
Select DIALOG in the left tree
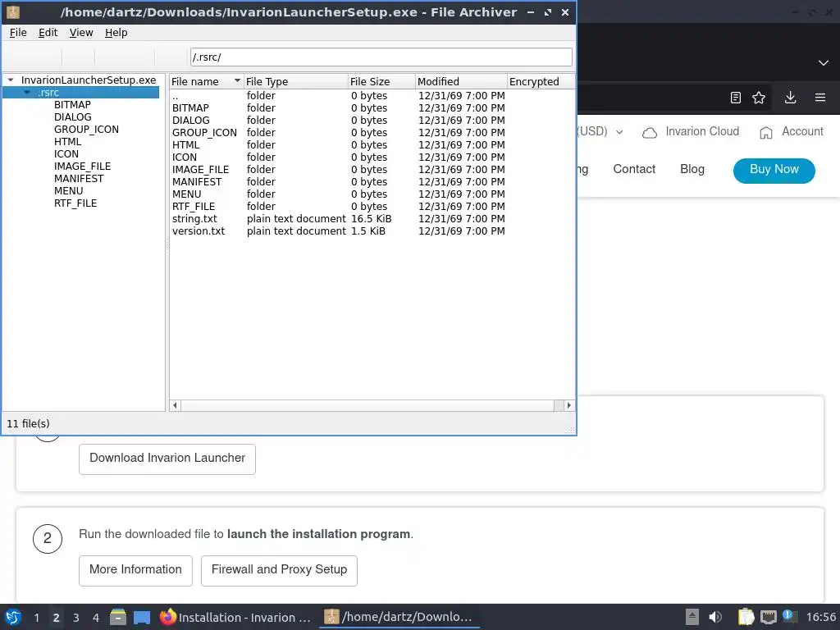click(73, 116)
